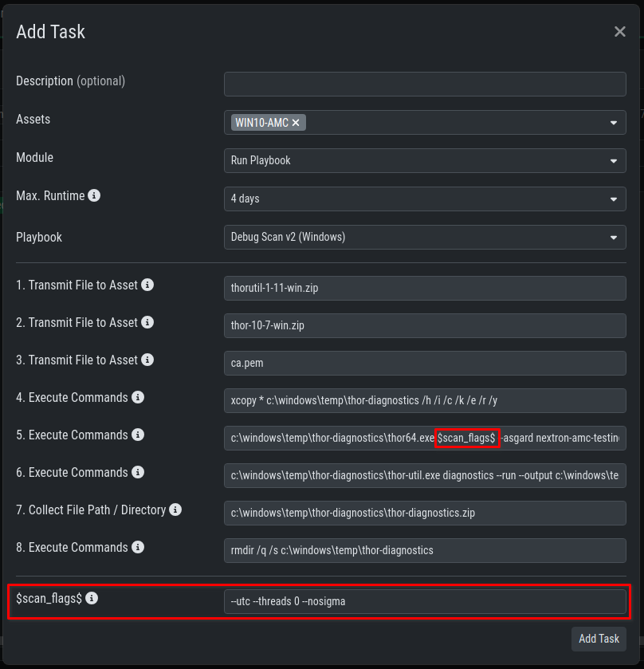Click info icon next to Max. Runtime
The height and width of the screenshot is (669, 644).
point(94,195)
